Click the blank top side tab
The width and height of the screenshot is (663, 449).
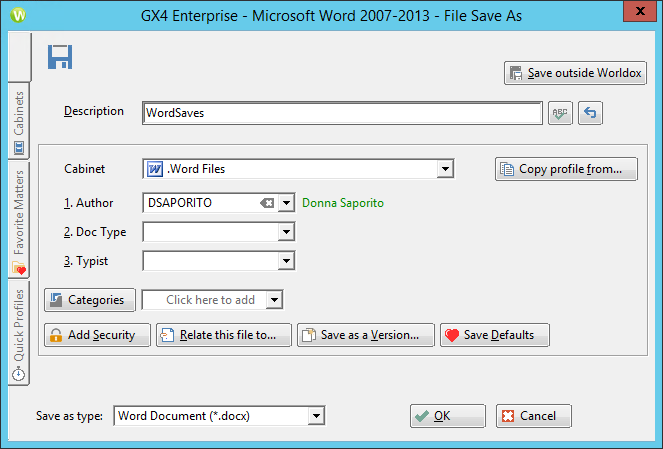pyautogui.click(x=19, y=57)
